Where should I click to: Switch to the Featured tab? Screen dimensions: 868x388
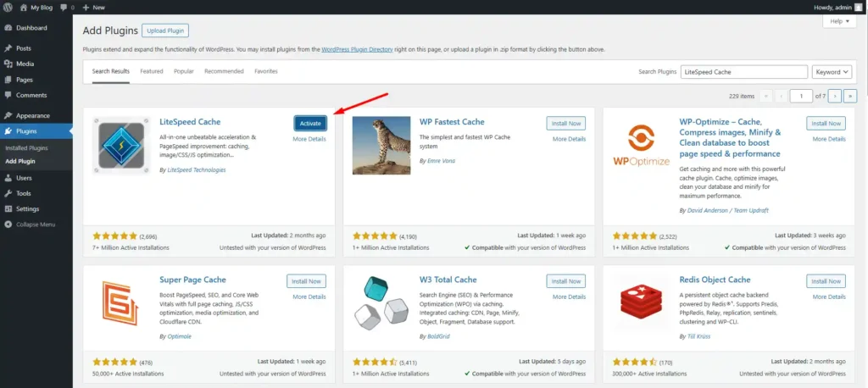tap(152, 71)
